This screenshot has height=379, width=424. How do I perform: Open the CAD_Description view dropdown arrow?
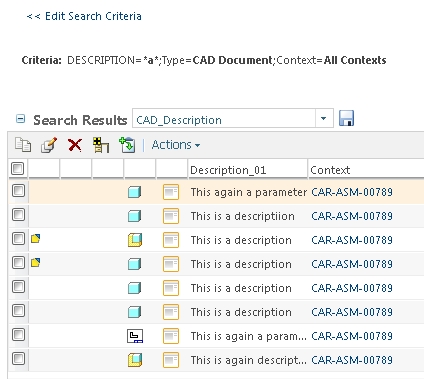pos(324,118)
